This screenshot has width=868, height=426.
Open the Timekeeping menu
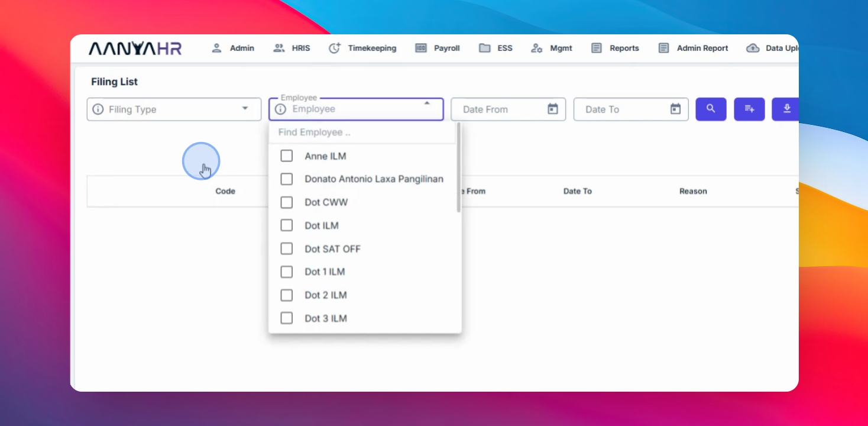pyautogui.click(x=362, y=48)
